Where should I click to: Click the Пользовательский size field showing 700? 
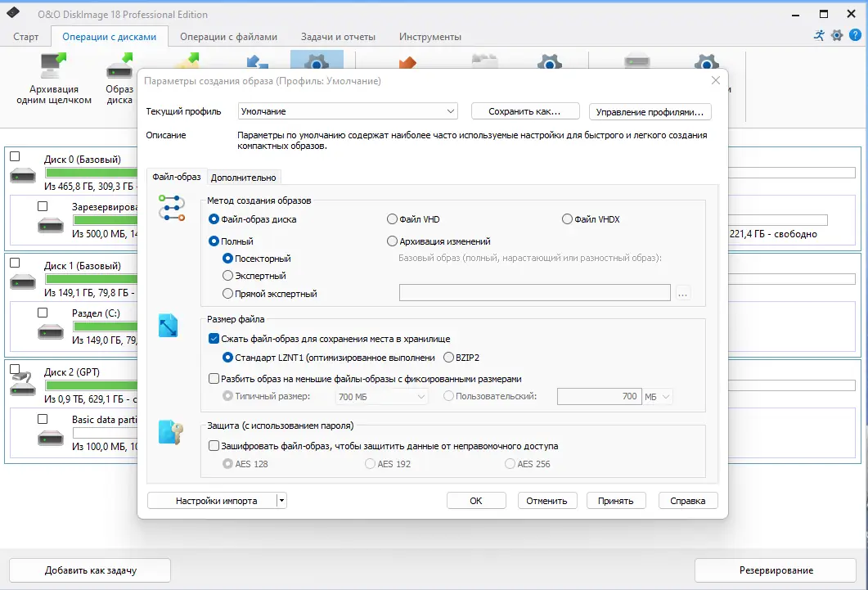coord(600,396)
